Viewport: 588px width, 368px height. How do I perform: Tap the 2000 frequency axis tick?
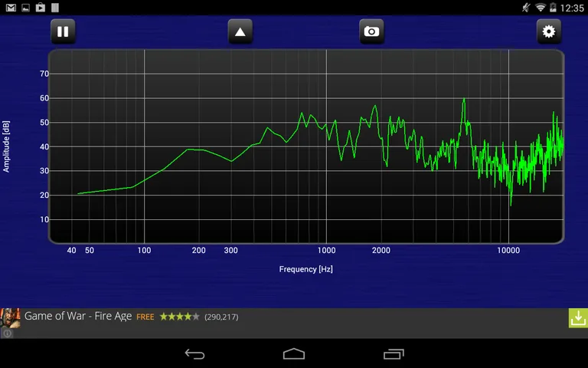pos(381,251)
